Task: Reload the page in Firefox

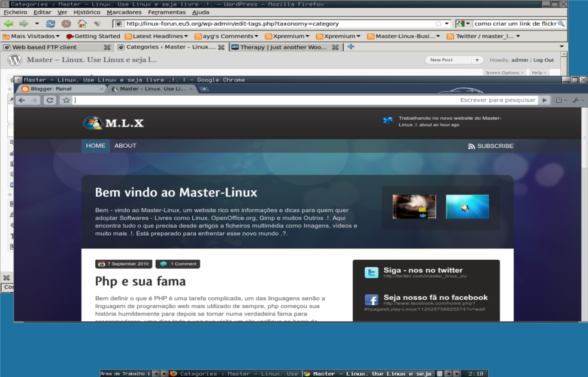Action: 50,23
